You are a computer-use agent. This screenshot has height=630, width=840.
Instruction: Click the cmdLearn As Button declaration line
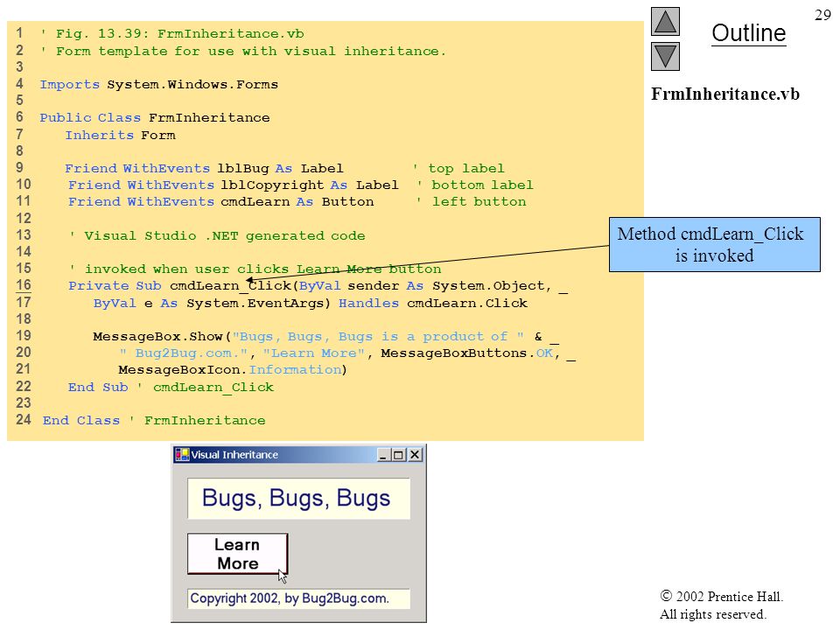(220, 201)
